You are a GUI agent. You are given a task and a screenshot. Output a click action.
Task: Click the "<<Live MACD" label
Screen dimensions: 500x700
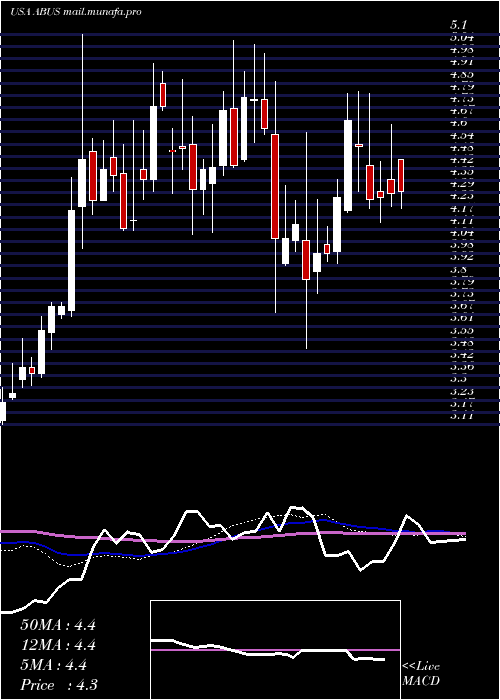pos(421,674)
